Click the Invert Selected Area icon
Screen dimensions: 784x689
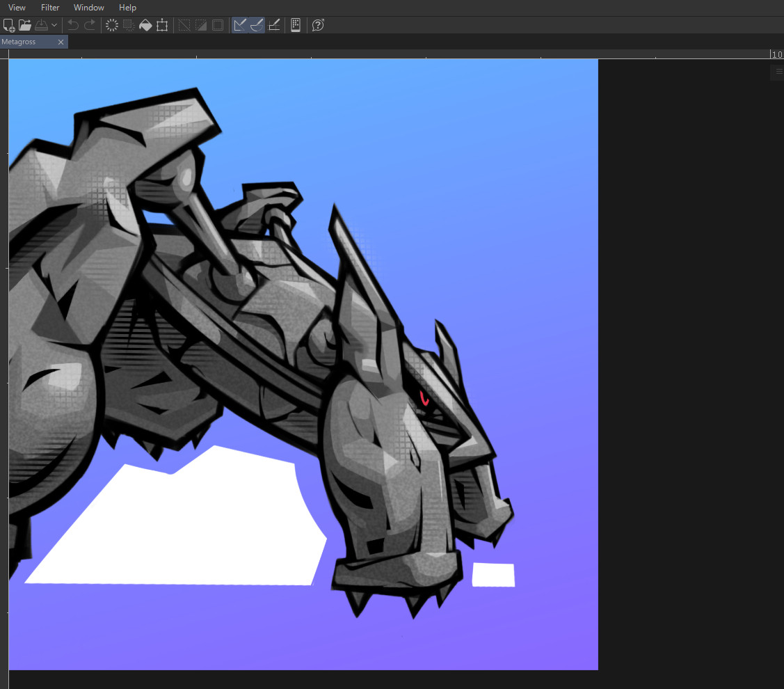point(201,25)
